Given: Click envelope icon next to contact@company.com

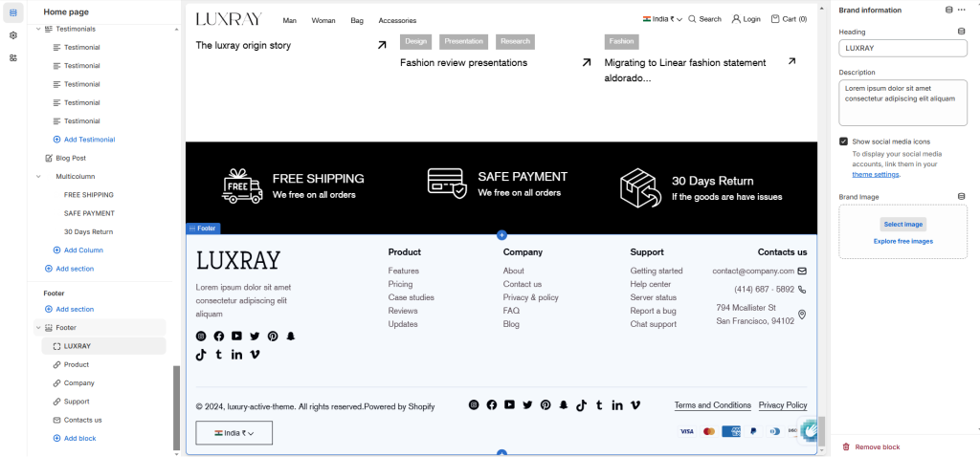Looking at the screenshot, I should (x=802, y=271).
